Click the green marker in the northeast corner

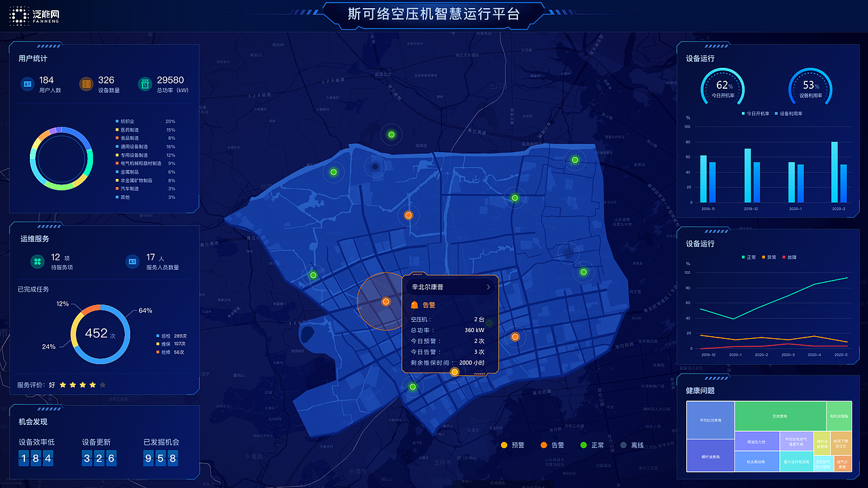pos(574,160)
